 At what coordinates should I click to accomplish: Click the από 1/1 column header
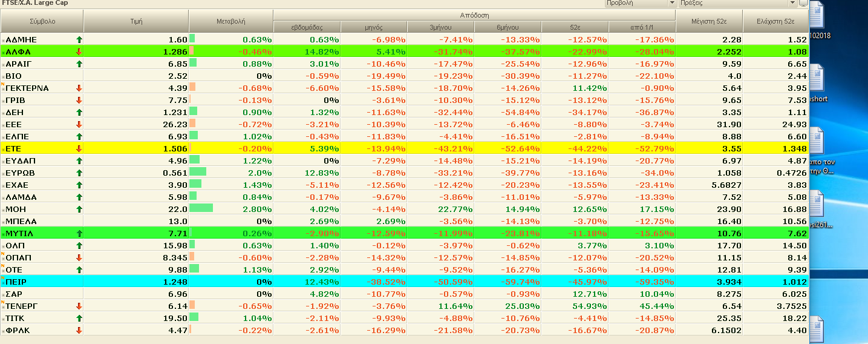641,27
